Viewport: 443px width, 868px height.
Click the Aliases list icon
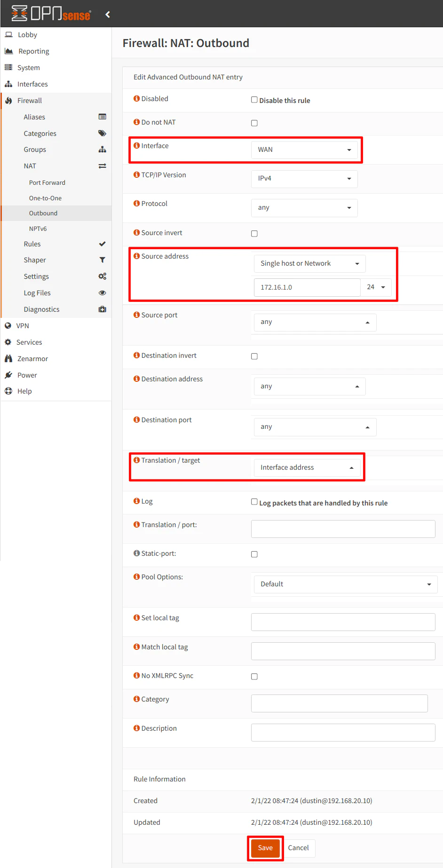[x=102, y=117]
